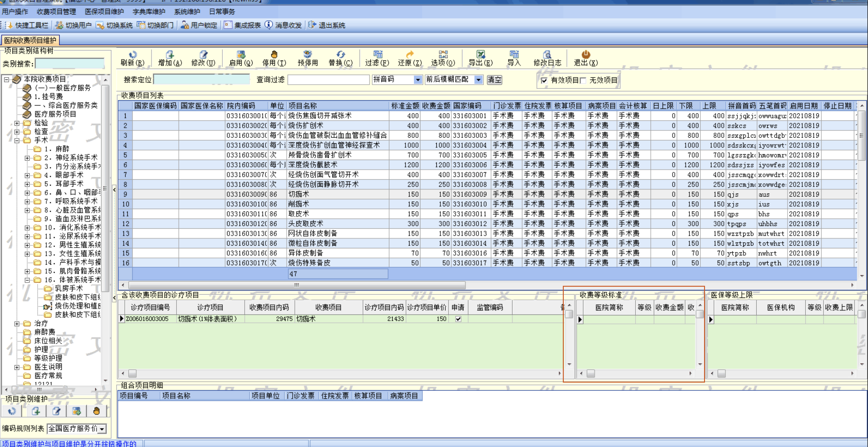Toggle 申请 checkbox in 切痂术 row

point(458,319)
